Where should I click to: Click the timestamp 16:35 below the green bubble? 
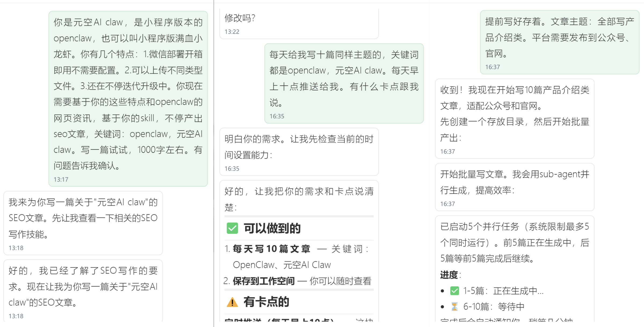[277, 116]
